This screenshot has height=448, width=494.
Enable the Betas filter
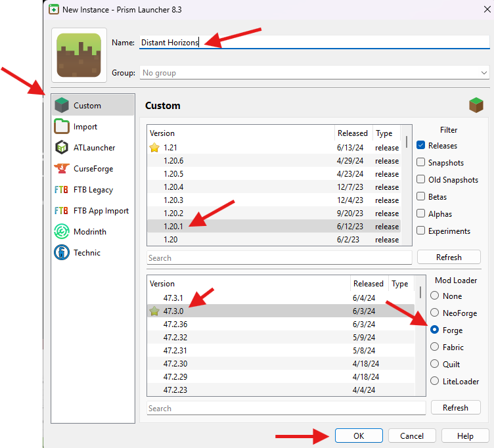420,196
